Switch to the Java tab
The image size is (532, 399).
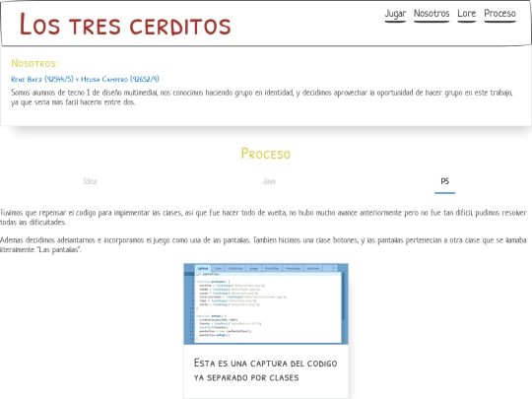coord(268,181)
